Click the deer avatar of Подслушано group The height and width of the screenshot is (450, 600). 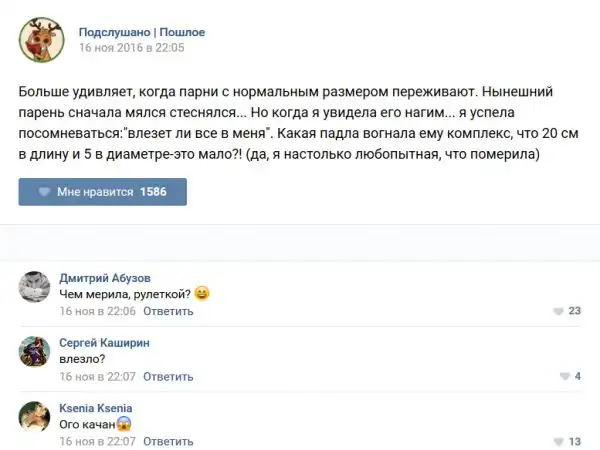pyautogui.click(x=41, y=38)
